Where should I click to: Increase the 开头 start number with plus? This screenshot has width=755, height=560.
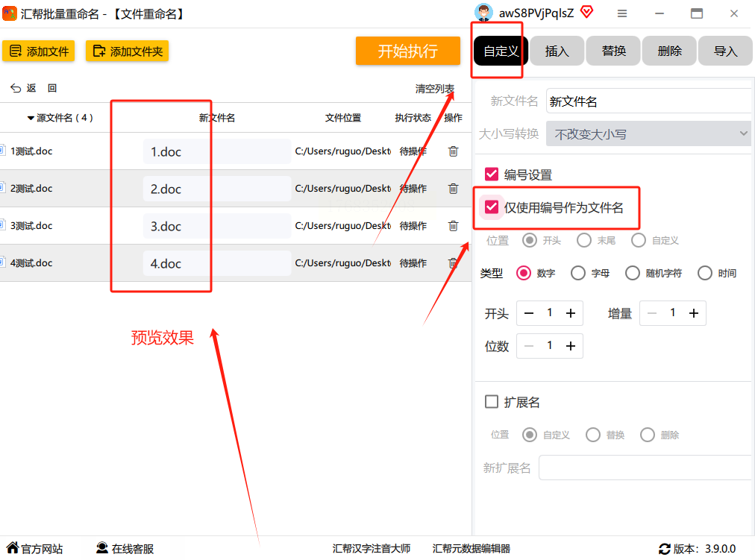(x=571, y=313)
